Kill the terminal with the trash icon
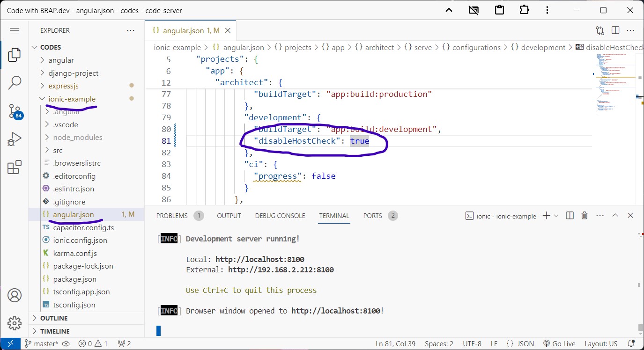This screenshot has width=644, height=350. [584, 216]
